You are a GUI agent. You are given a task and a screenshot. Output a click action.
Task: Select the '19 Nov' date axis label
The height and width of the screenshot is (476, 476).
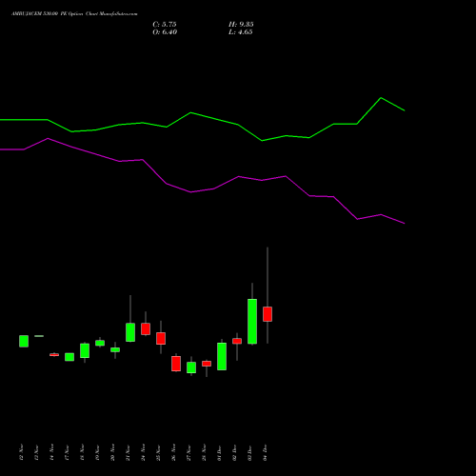coord(97,452)
